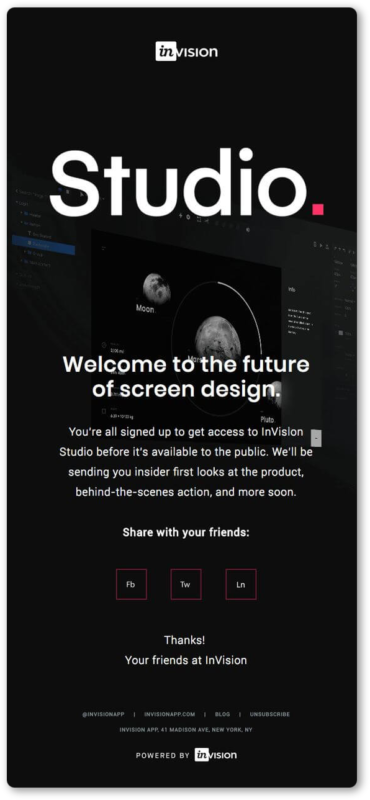Image resolution: width=370 pixels, height=800 pixels.
Task: Share on Twitter with the Tw button
Action: pyautogui.click(x=186, y=584)
